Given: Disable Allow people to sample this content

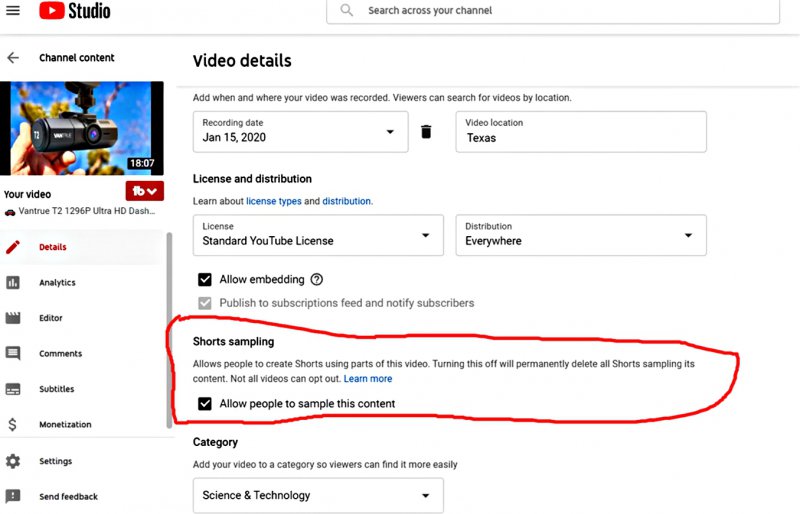Looking at the screenshot, I should coord(205,404).
